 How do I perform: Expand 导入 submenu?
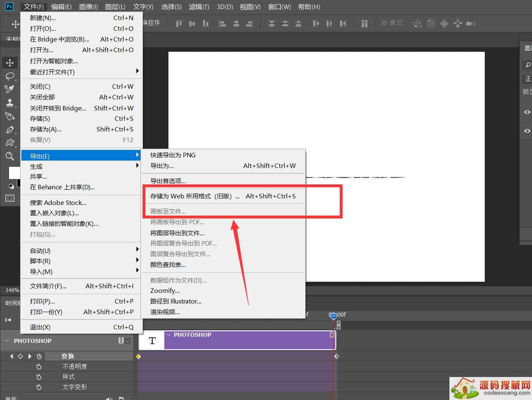tap(138, 271)
